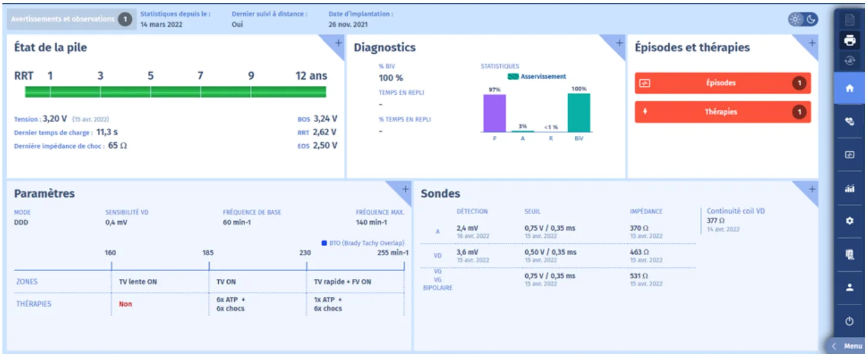The height and width of the screenshot is (357, 868).
Task: Click the teal BiV bar in chart
Action: pyautogui.click(x=579, y=113)
